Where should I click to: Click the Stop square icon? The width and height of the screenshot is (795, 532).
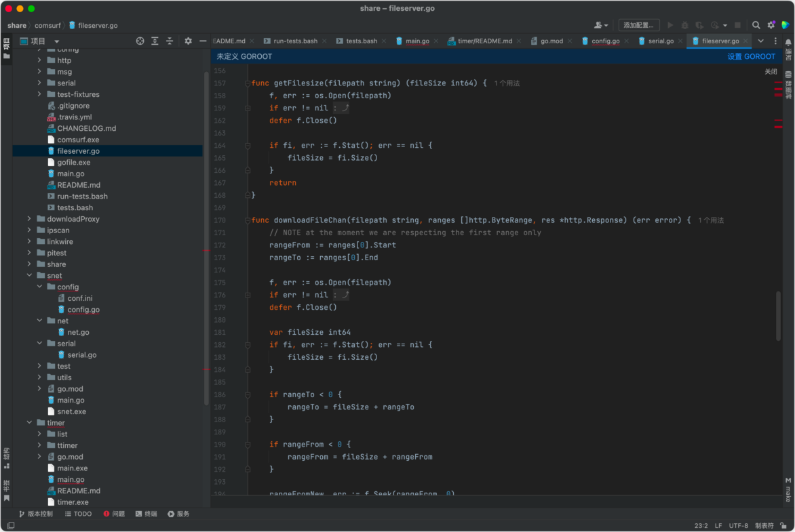coord(738,25)
